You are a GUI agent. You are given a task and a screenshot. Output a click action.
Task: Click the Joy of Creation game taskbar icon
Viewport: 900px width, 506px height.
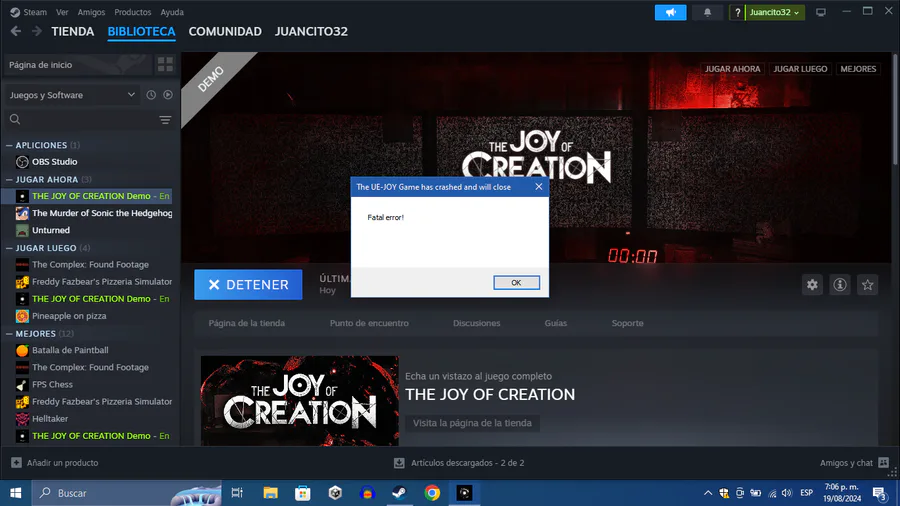(464, 493)
